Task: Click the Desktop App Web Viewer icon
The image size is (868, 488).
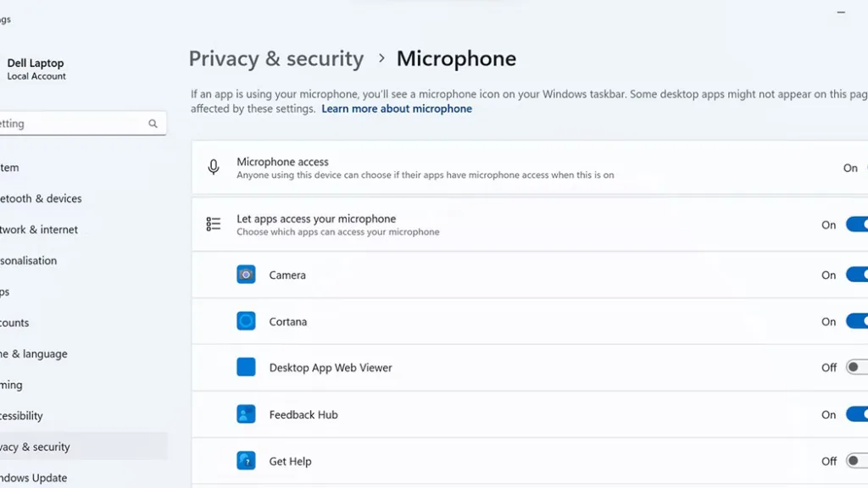Action: click(x=246, y=367)
